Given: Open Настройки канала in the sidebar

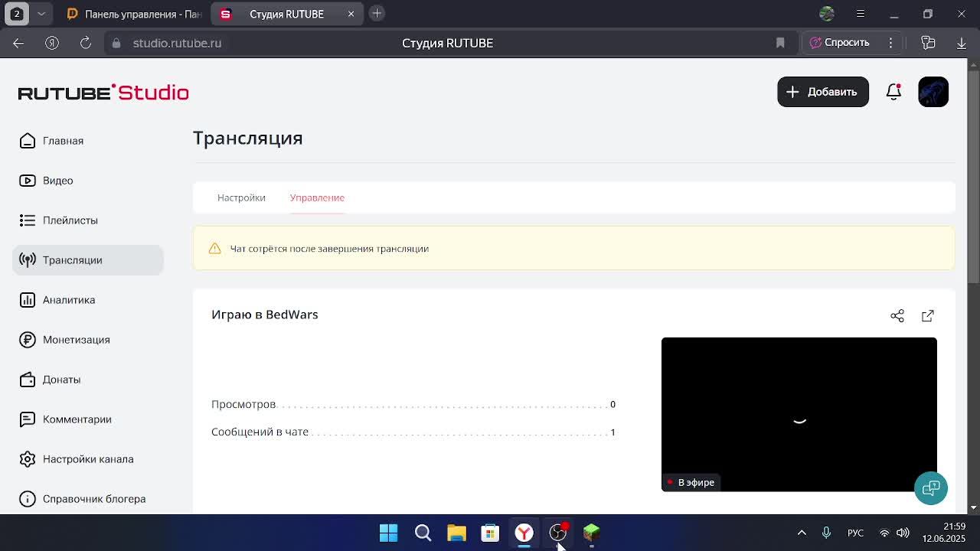Looking at the screenshot, I should click(x=88, y=459).
